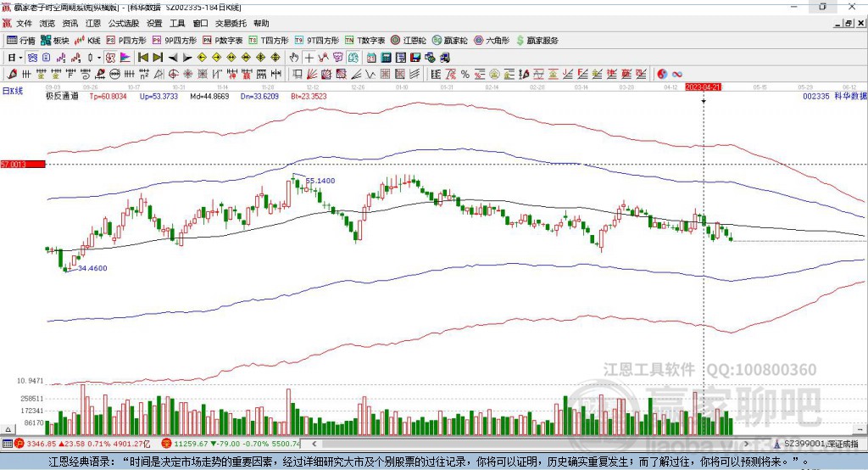Open the T数字表 time number table
The height and width of the screenshot is (470, 868).
364,41
